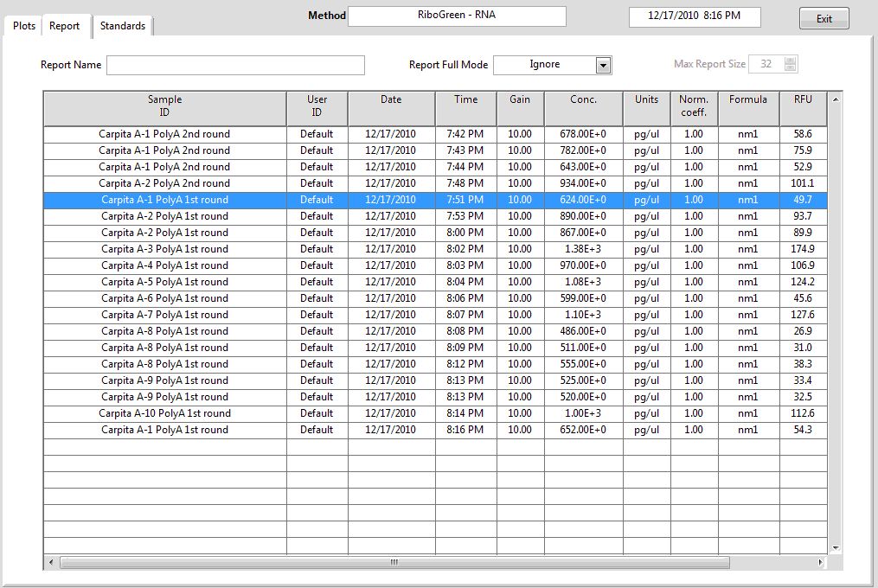878x588 pixels.
Task: Open the Standards tab
Action: pyautogui.click(x=122, y=26)
